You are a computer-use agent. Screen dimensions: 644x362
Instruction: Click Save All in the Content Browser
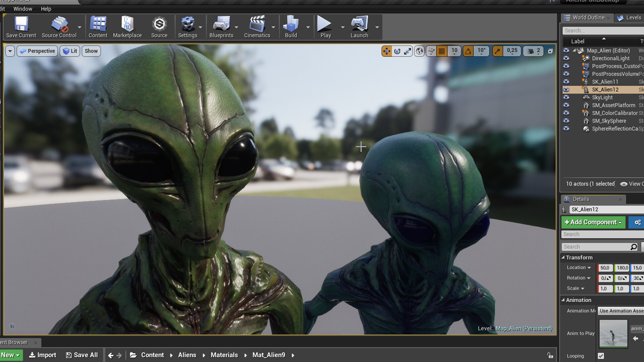(x=82, y=355)
